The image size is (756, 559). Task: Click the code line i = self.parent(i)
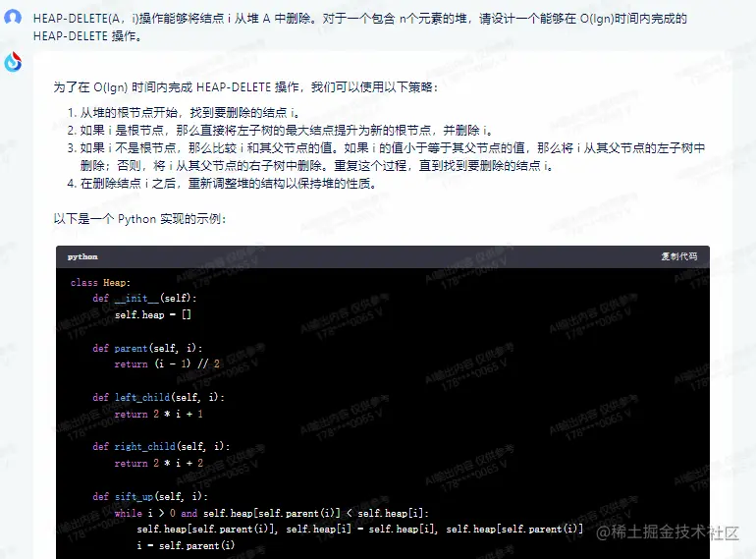pos(186,545)
